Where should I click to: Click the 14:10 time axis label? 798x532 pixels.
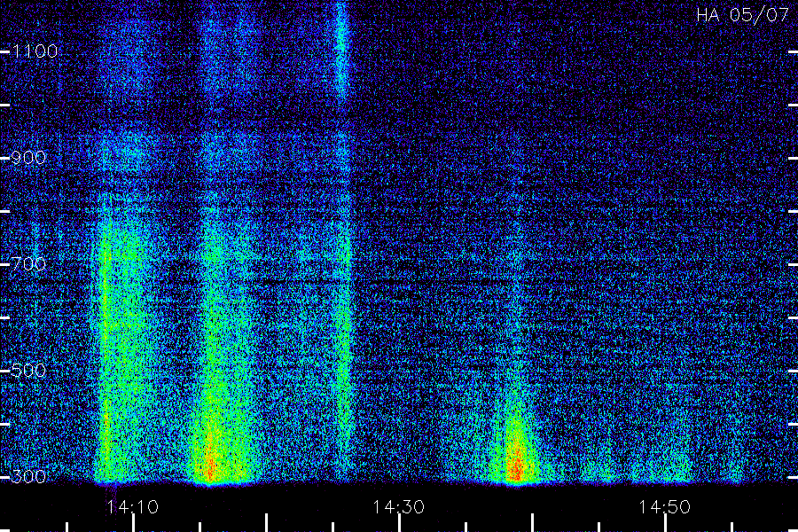(x=133, y=507)
